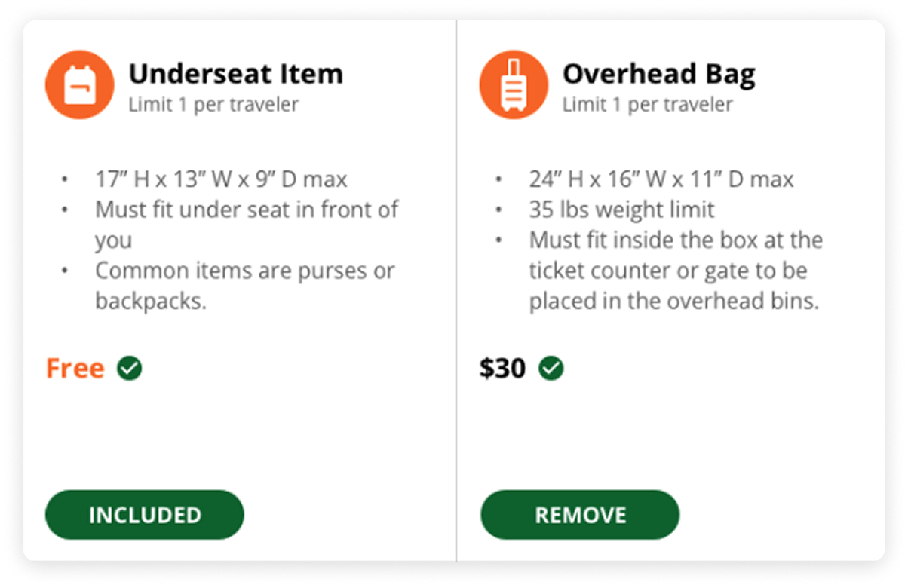The height and width of the screenshot is (588, 908).
Task: Click the green checkmark beside Free
Action: pyautogui.click(x=130, y=369)
